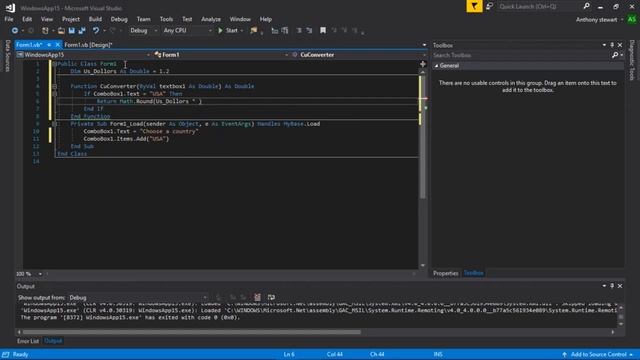The width and height of the screenshot is (640, 360).
Task: Pin the Toolbox panel with the pushpin icon
Action: click(612, 45)
